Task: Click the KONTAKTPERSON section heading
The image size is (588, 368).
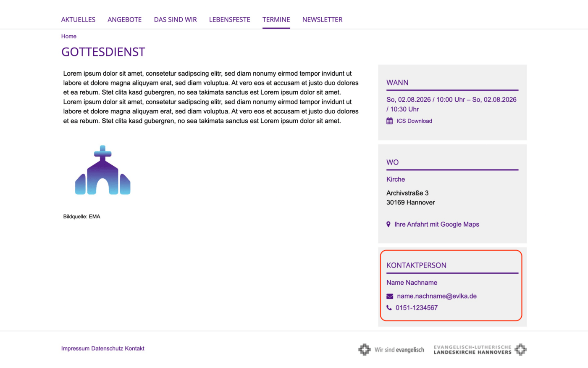Action: [416, 265]
